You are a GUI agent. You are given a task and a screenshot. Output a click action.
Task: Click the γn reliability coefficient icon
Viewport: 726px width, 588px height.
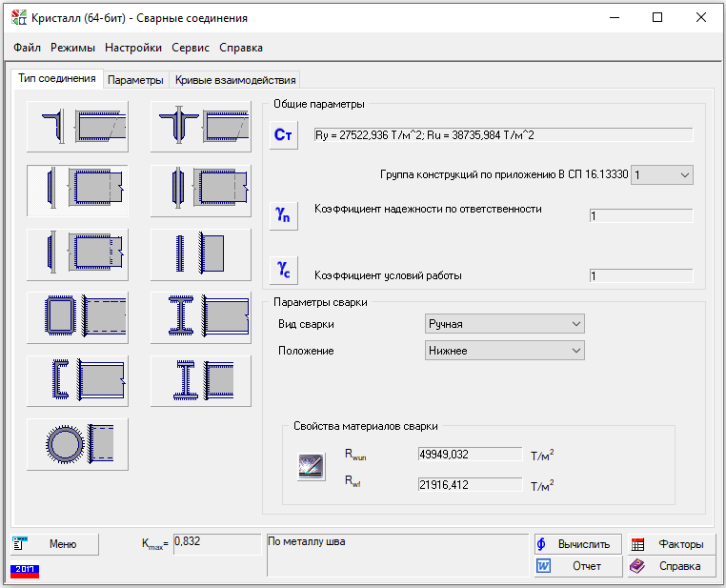[x=283, y=216]
